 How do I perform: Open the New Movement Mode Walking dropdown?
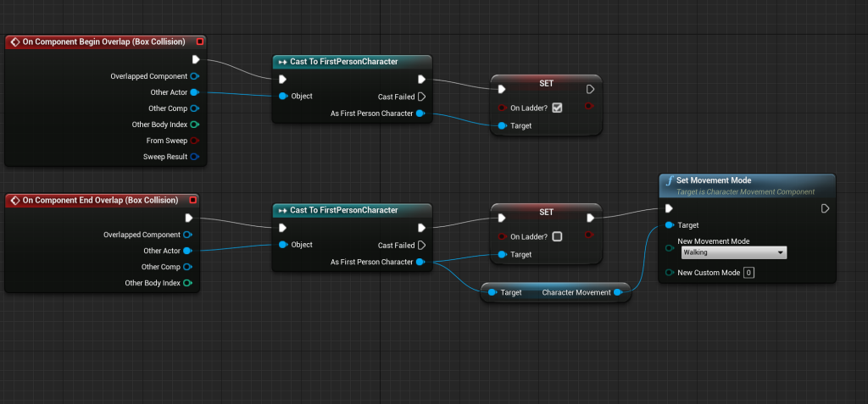pos(733,252)
